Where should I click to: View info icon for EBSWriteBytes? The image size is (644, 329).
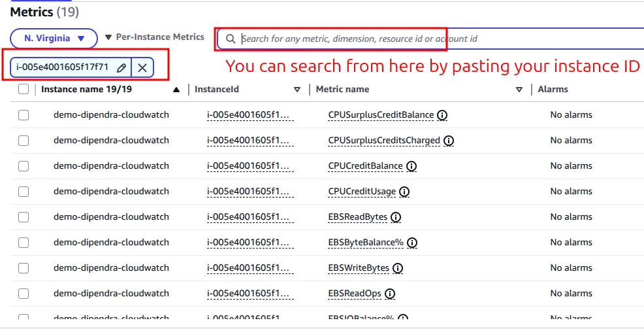tap(398, 268)
